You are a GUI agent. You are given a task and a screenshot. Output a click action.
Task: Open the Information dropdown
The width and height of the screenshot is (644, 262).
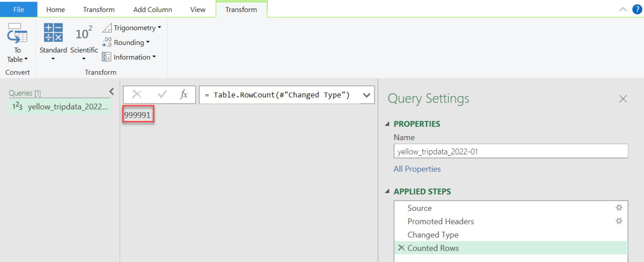(x=129, y=57)
